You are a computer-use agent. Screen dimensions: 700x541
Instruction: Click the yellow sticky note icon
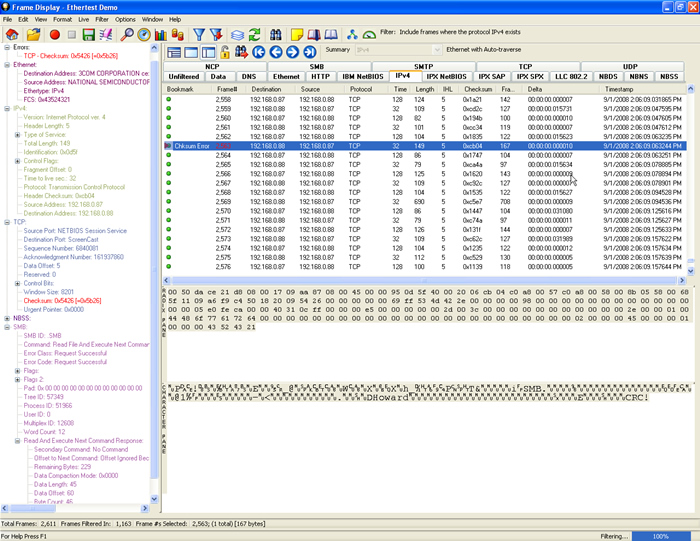(x=297, y=34)
